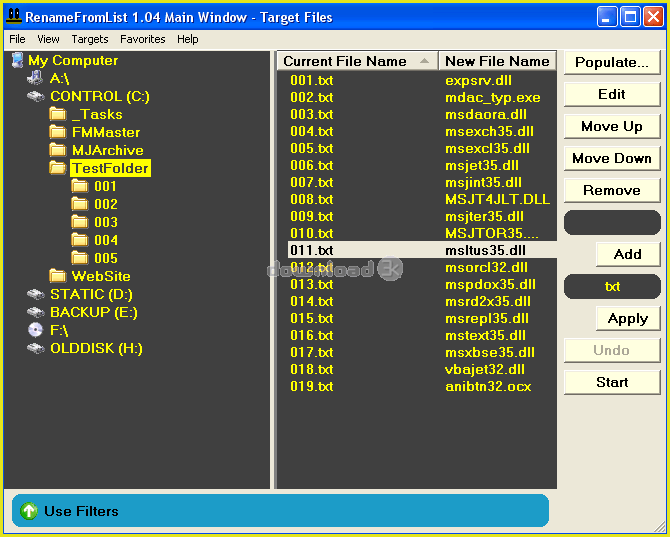Click the green arrow Use Filters icon
This screenshot has height=537, width=670.
tap(29, 511)
